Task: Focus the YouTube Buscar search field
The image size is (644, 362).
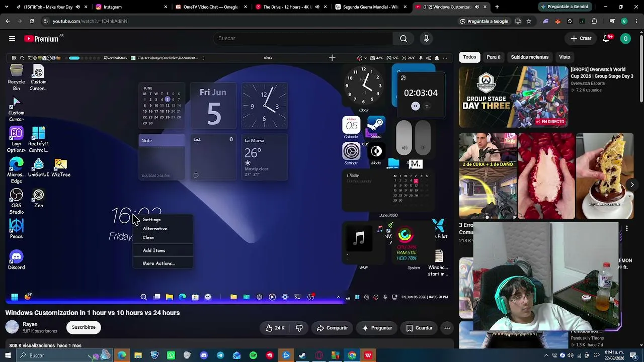Action: (304, 39)
